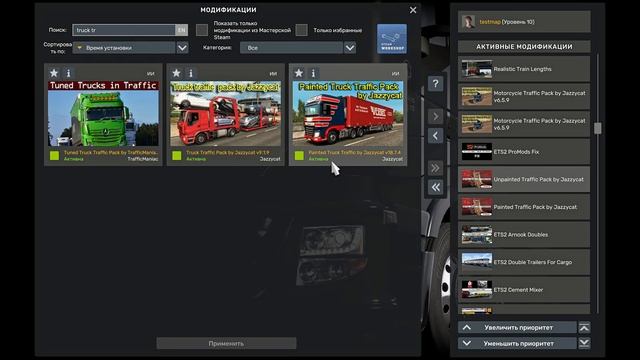
Task: Click 'Активные модификации' panel header
Action: [x=524, y=47]
